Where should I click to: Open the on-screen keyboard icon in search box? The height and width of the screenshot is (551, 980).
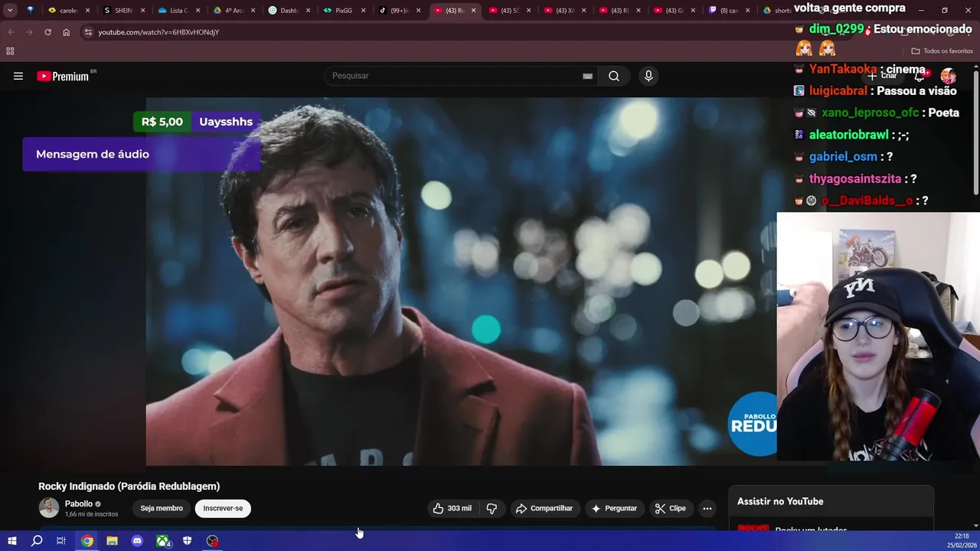[587, 76]
